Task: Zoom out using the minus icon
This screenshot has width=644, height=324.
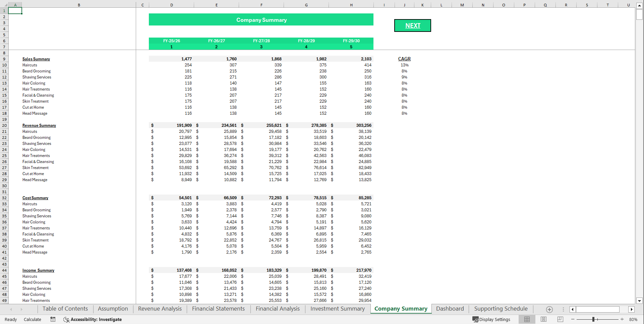Action: click(x=573, y=319)
